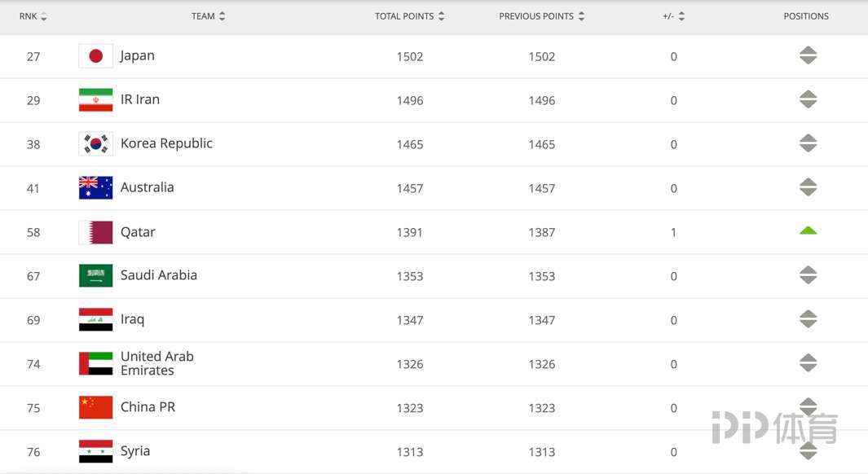This screenshot has width=868, height=474.
Task: Click Japan's unchanged position indicator
Action: 809,55
